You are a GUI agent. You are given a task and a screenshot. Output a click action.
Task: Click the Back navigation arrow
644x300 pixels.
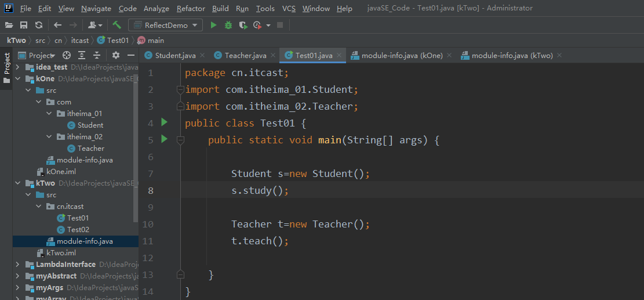58,25
